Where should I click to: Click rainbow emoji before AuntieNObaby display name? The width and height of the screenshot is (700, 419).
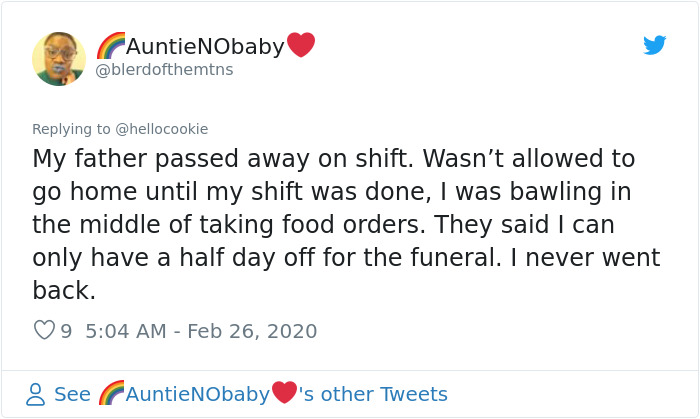(110, 46)
